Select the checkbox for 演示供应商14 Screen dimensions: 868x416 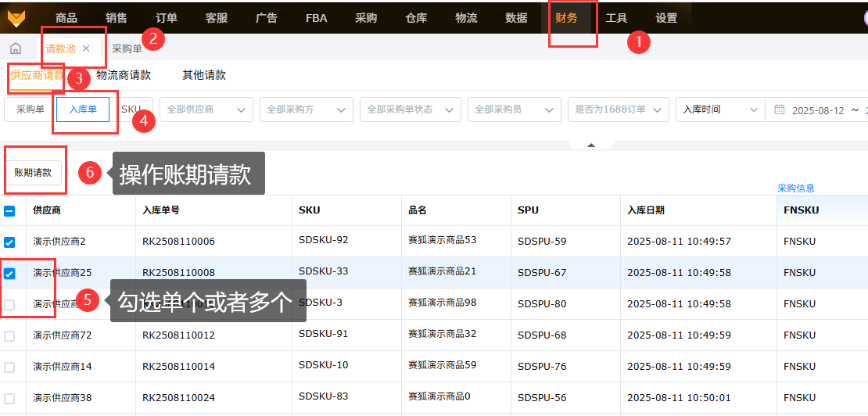(9, 367)
